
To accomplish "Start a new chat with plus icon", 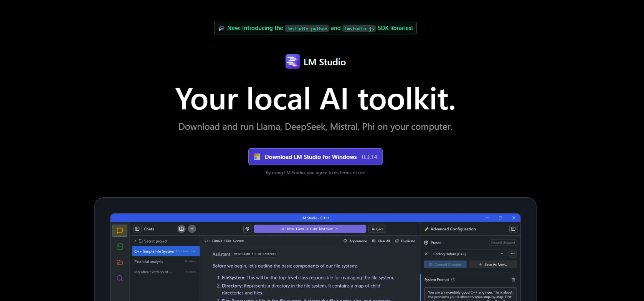I will [x=192, y=229].
